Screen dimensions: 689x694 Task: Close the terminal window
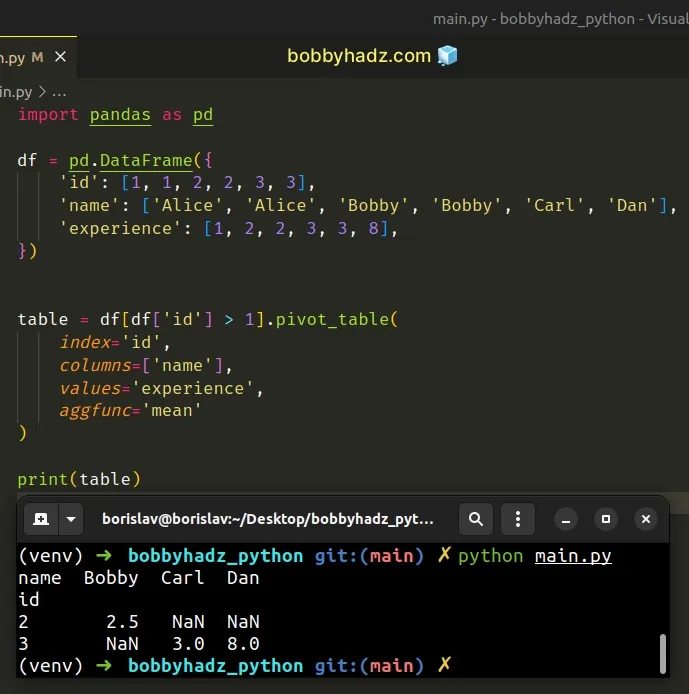(x=646, y=519)
